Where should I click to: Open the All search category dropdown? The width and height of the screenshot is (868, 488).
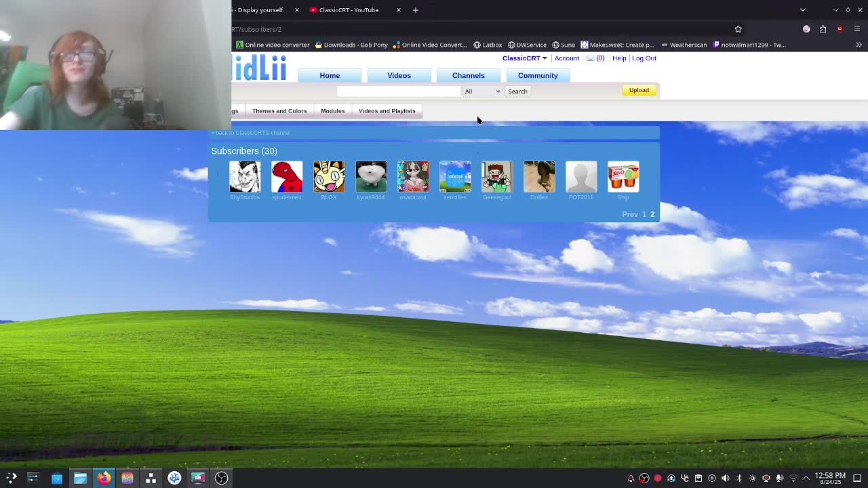click(x=482, y=91)
